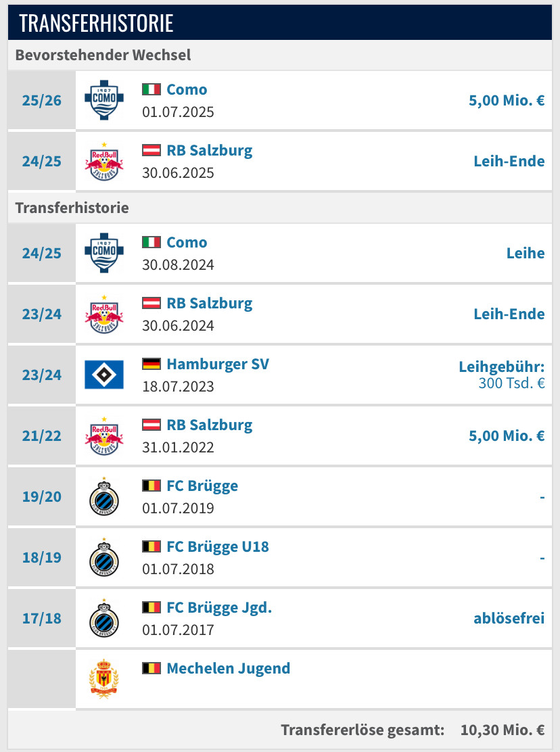560x752 pixels.
Task: Click the RB Salzburg logo in the 21/22 row
Action: pyautogui.click(x=104, y=436)
